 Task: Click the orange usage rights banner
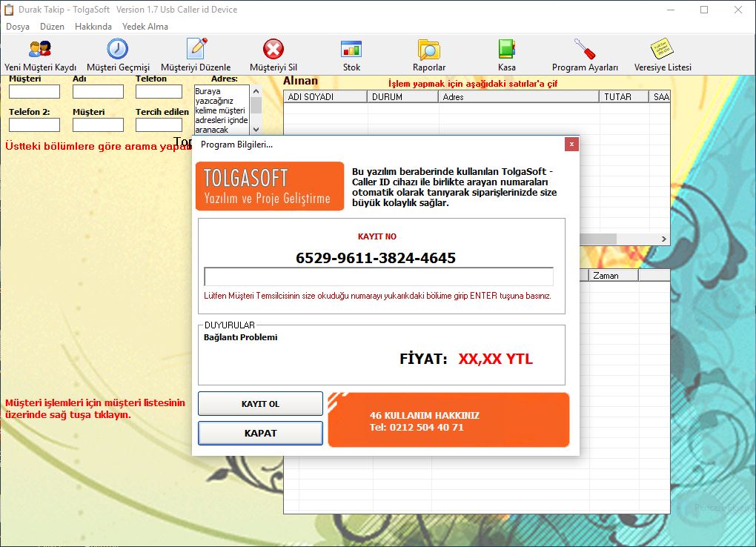coord(448,420)
